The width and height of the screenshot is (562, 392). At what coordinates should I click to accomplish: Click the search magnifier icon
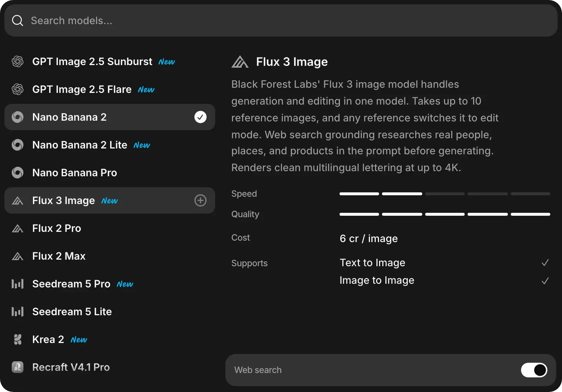pos(18,20)
